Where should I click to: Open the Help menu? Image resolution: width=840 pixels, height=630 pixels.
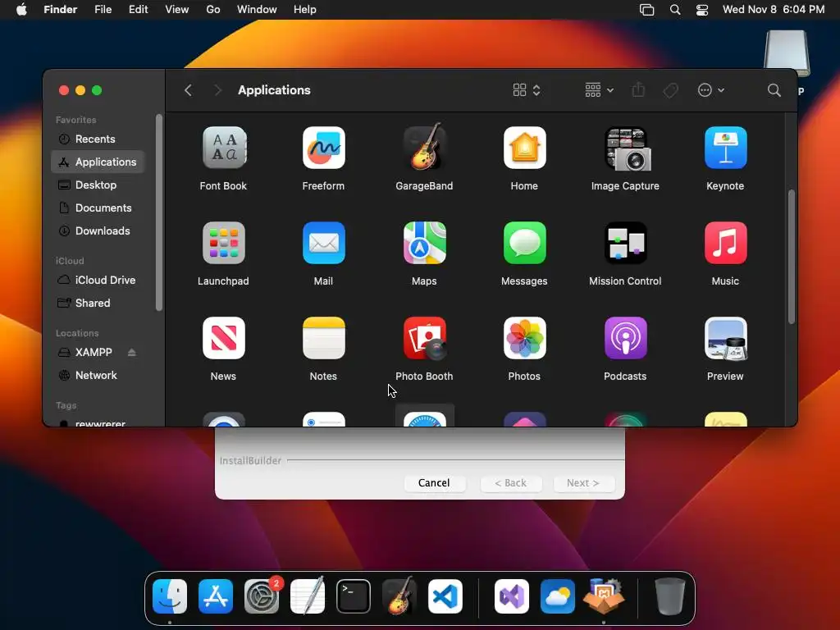[x=305, y=10]
